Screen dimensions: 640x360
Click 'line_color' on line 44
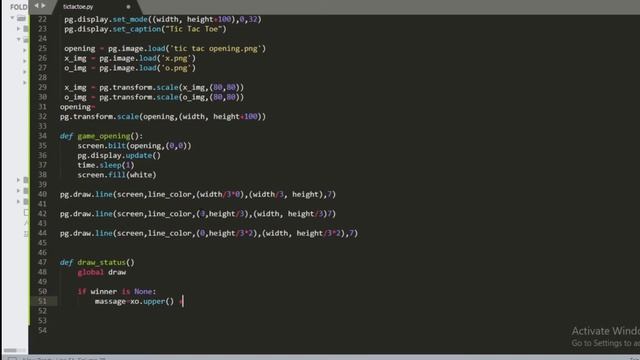coord(170,233)
